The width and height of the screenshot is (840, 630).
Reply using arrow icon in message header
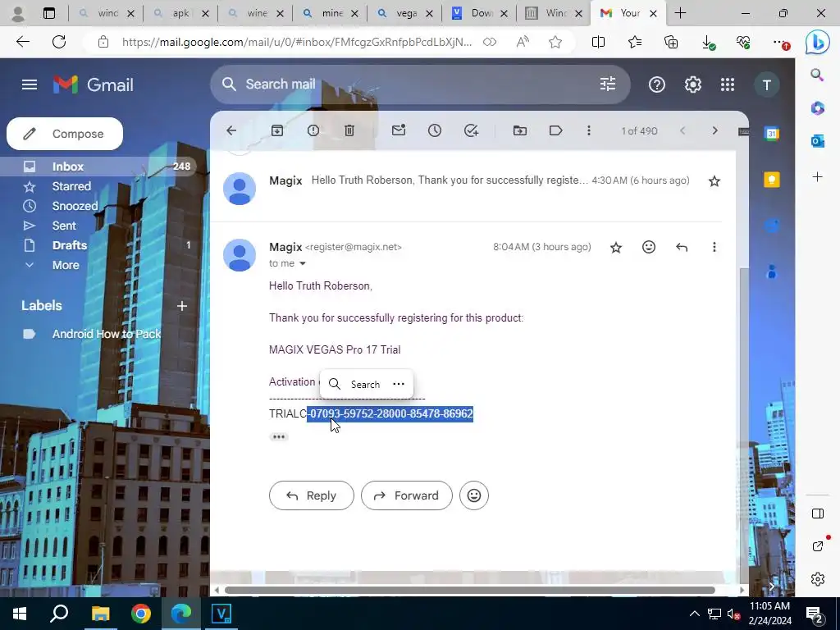tap(682, 247)
